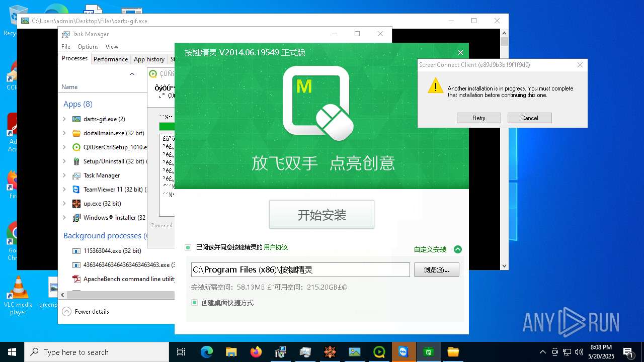
Task: Close the green installer window with X
Action: pyautogui.click(x=460, y=52)
